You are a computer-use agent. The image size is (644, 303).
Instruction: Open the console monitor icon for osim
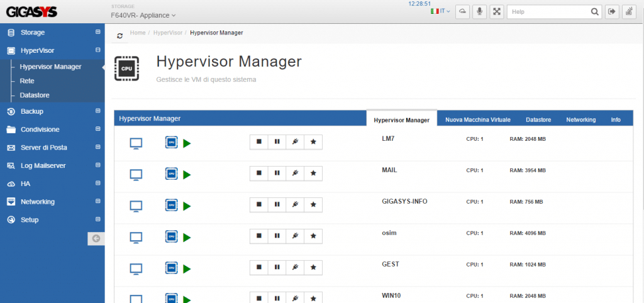click(136, 238)
